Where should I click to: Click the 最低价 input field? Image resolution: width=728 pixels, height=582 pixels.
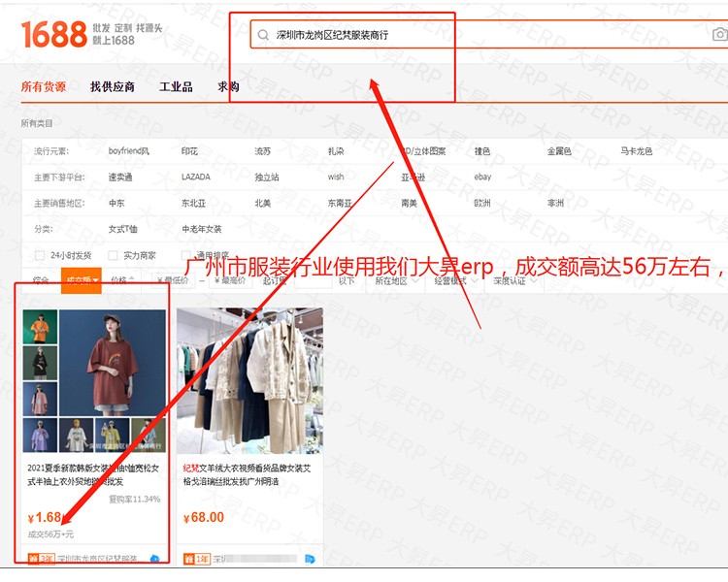coord(174,280)
